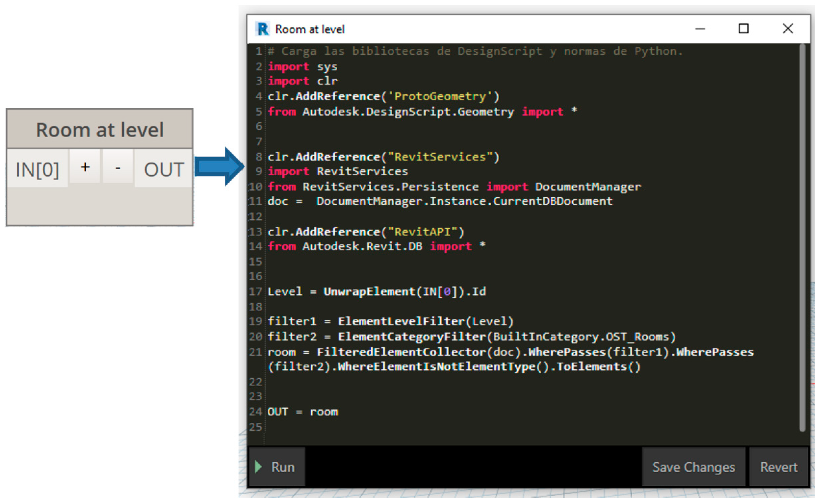
Task: Close the Room at level editor window
Action: 788,29
